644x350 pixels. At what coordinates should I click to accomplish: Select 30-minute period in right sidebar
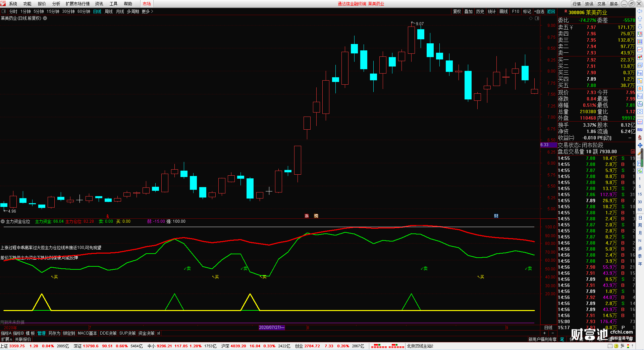point(640,202)
